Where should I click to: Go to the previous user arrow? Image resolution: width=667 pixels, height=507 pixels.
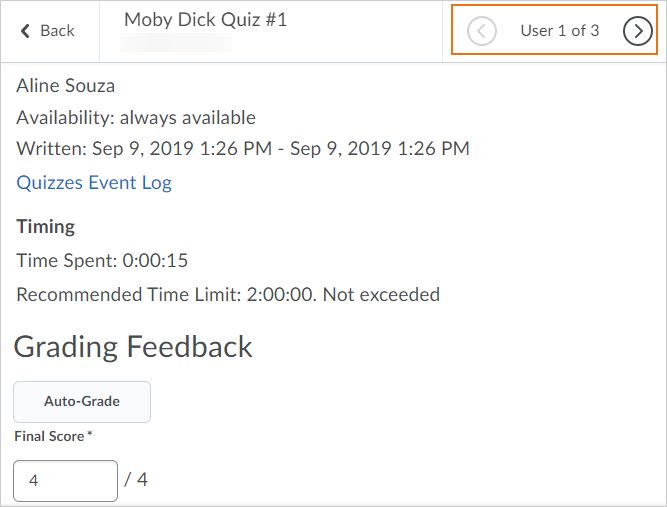click(x=482, y=31)
